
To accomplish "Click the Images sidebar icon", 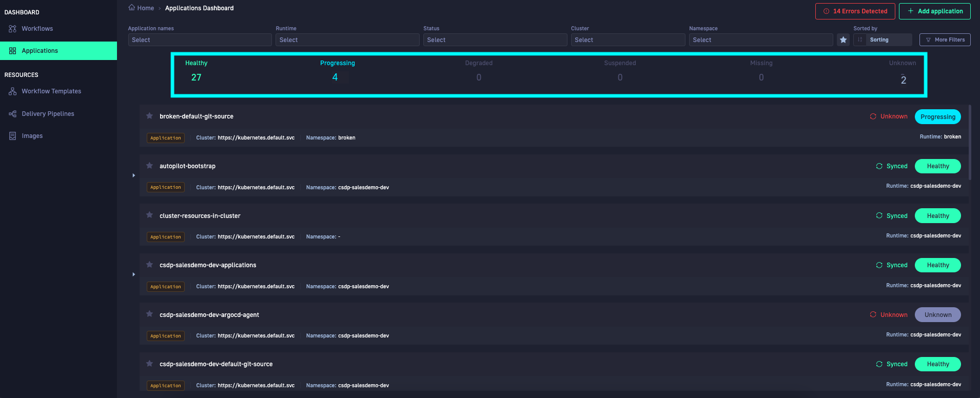I will pos(13,136).
